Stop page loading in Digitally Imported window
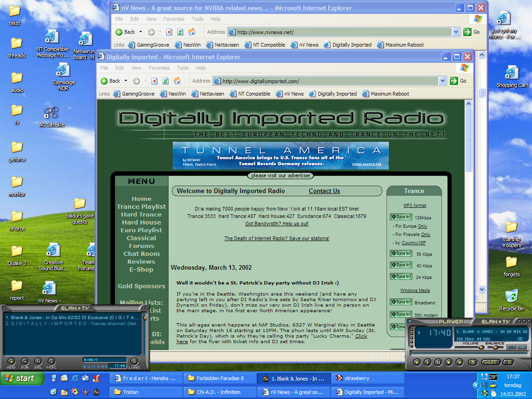 tap(154, 81)
